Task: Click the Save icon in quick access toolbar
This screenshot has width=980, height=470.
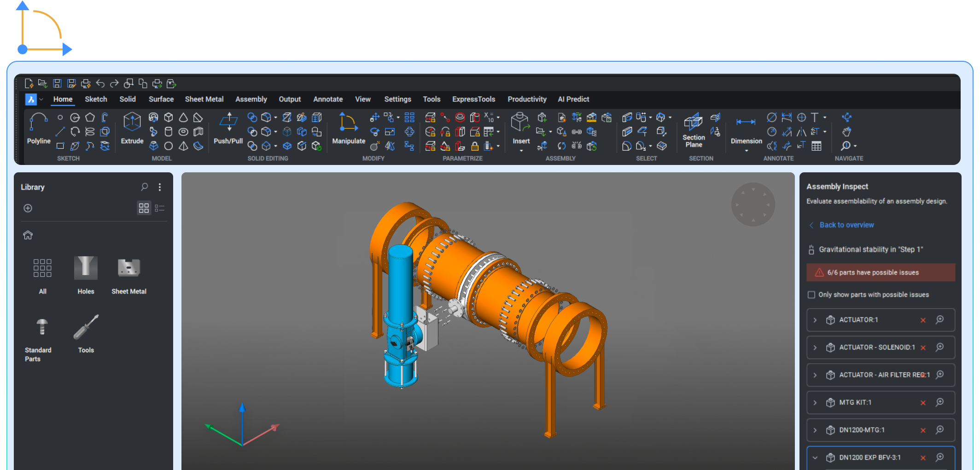Action: [57, 83]
